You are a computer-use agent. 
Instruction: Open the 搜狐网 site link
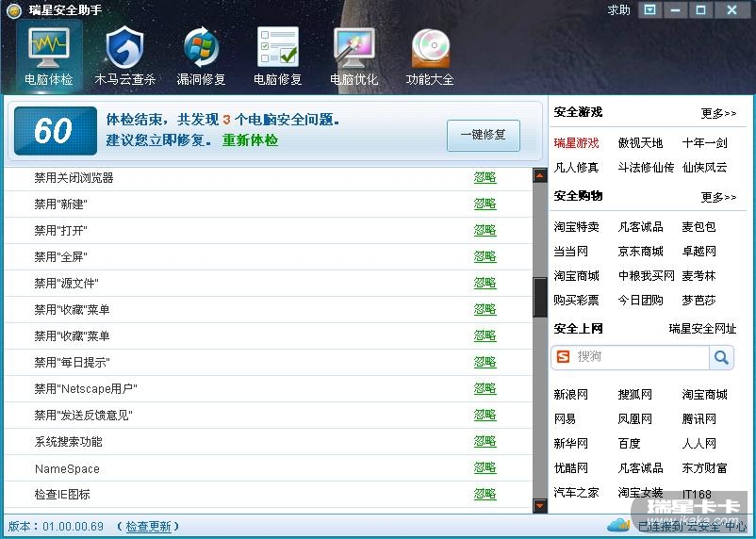click(x=635, y=395)
